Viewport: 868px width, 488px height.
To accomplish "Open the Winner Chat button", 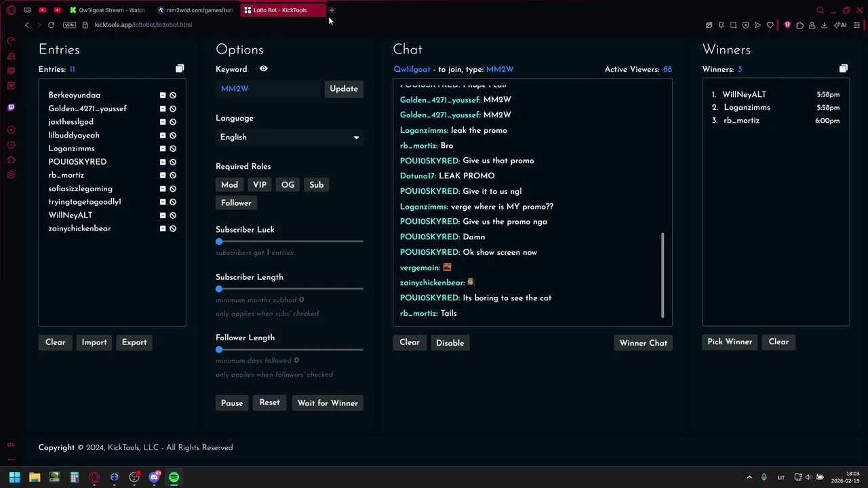I will tap(644, 343).
